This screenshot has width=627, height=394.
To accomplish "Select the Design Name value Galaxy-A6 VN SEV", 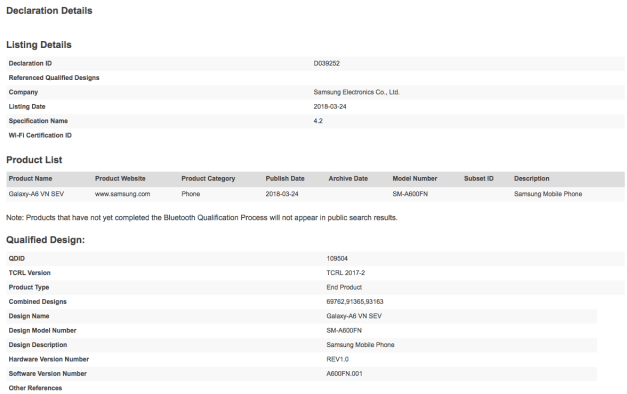I will pos(354,316).
